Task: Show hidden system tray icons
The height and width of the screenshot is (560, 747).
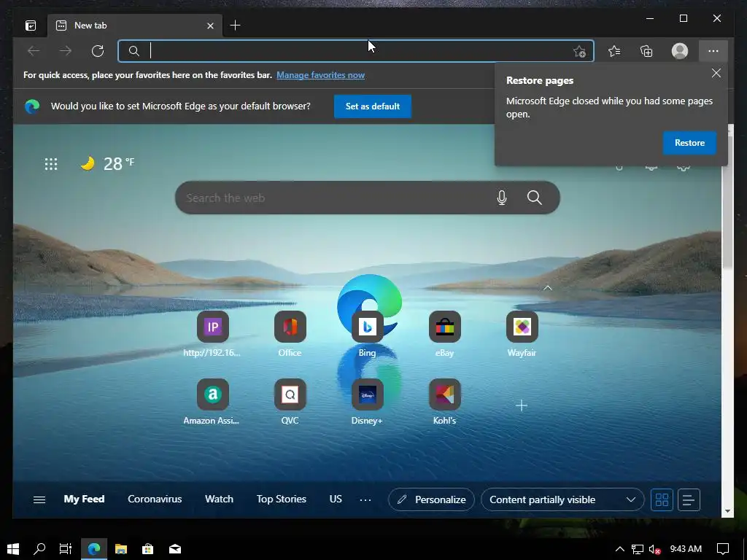Action: (620, 549)
